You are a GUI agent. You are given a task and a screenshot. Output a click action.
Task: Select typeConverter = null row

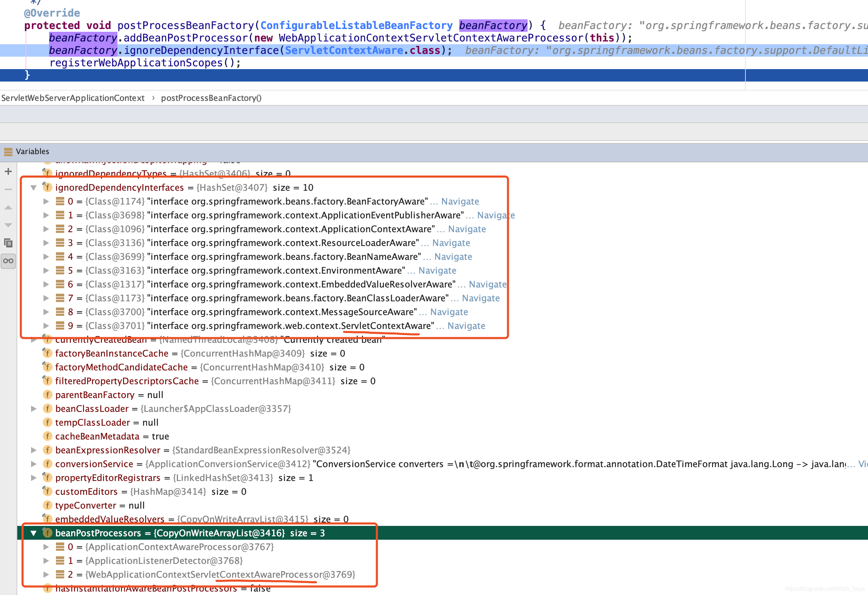click(x=443, y=506)
